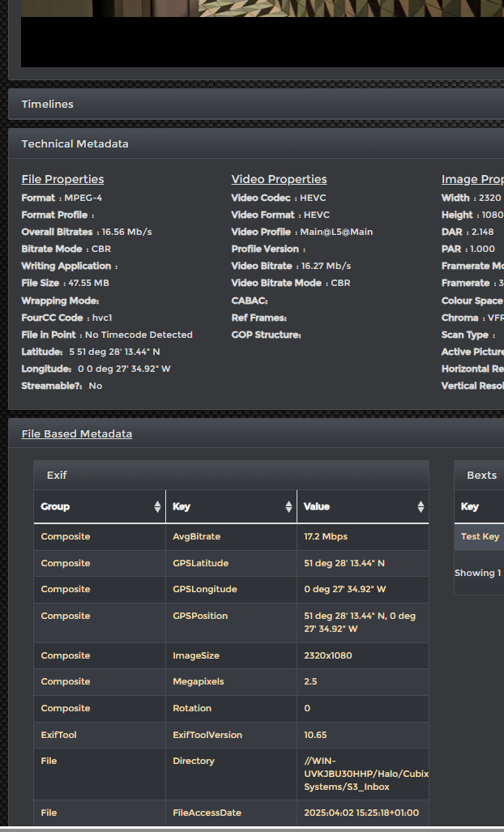This screenshot has width=504, height=832.
Task: Click the Image Properties heading
Action: (472, 179)
